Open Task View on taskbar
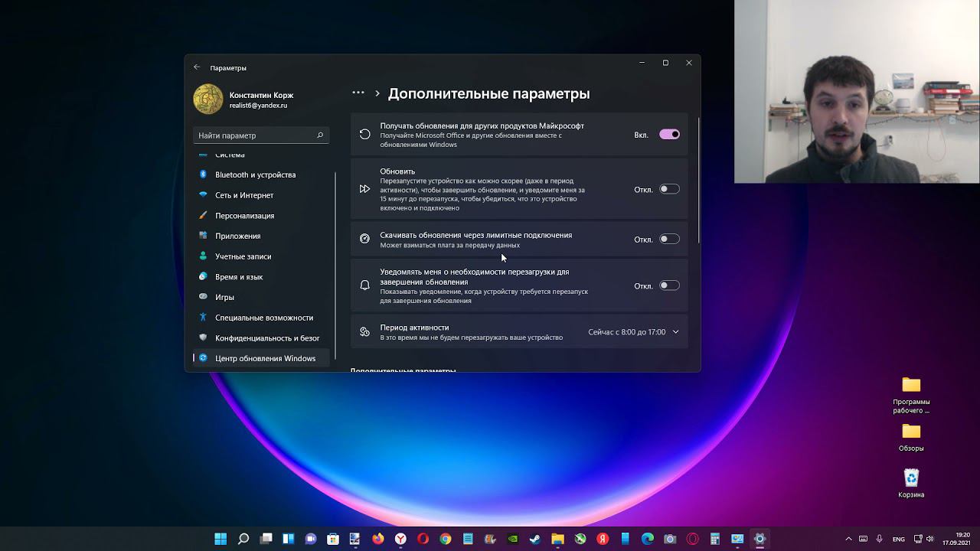Image resolution: width=980 pixels, height=551 pixels. 266,539
